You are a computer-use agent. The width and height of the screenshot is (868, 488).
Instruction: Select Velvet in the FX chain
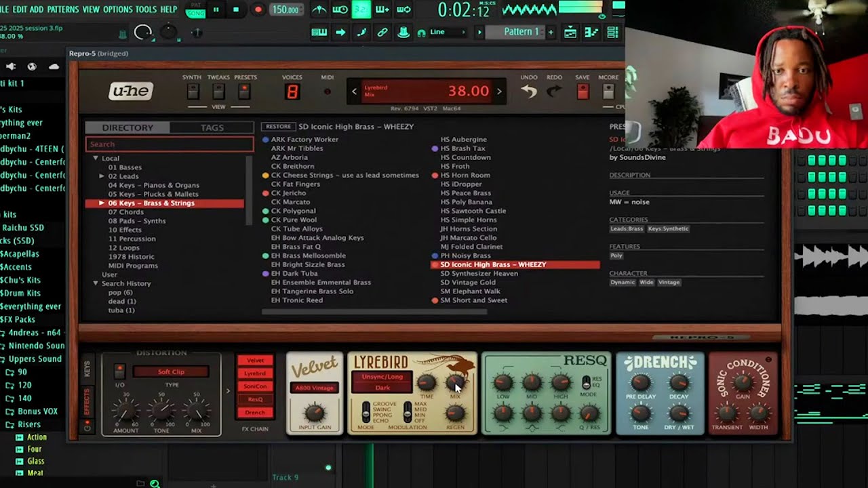tap(255, 361)
